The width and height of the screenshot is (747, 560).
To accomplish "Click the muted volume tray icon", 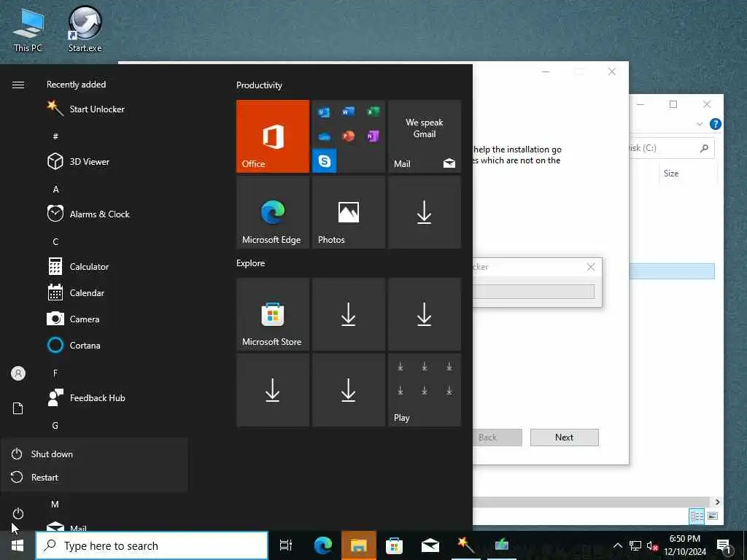I will coord(652,545).
